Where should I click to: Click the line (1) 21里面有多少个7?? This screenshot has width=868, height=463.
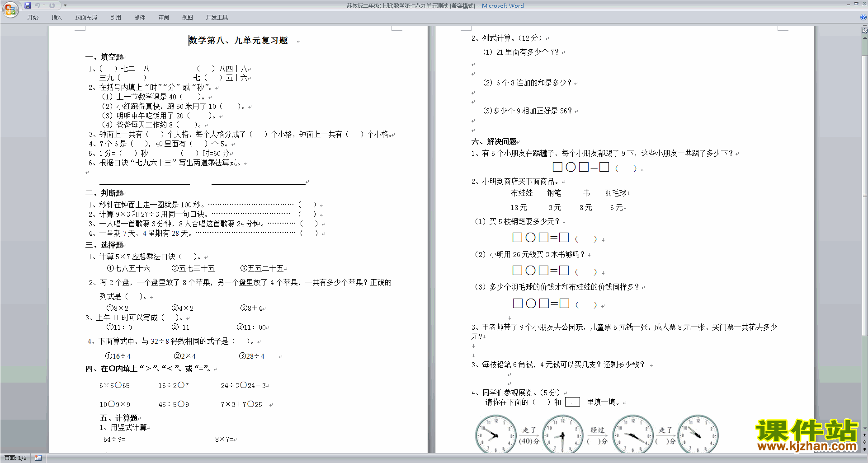(521, 52)
